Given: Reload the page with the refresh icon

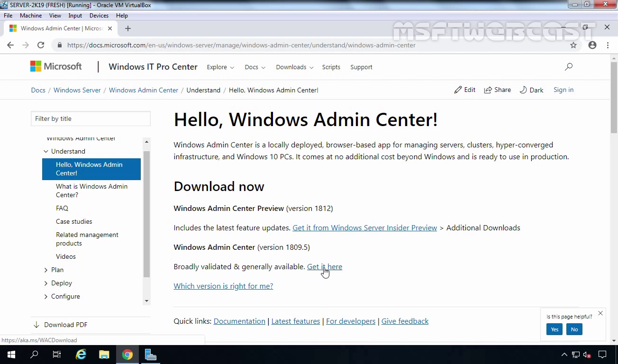Looking at the screenshot, I should 41,45.
